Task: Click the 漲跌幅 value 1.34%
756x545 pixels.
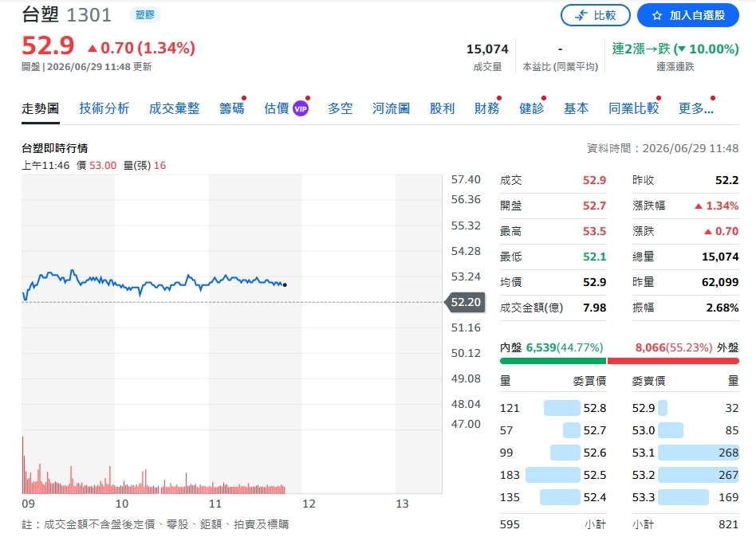Action: (x=716, y=206)
